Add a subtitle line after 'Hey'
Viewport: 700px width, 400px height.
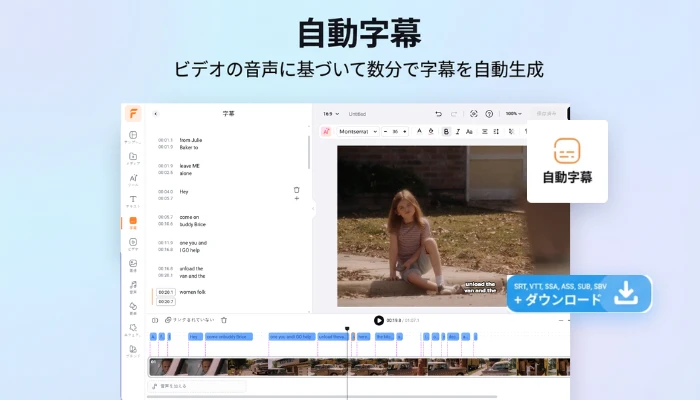click(x=296, y=198)
